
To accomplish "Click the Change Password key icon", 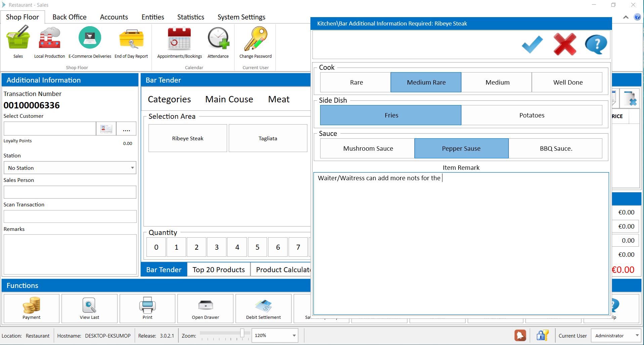I will tap(255, 42).
